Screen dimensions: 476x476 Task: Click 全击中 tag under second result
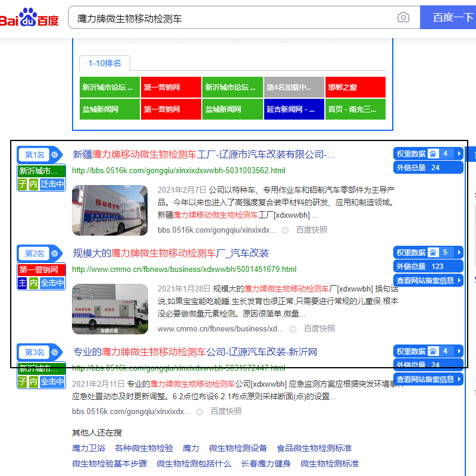click(x=52, y=283)
